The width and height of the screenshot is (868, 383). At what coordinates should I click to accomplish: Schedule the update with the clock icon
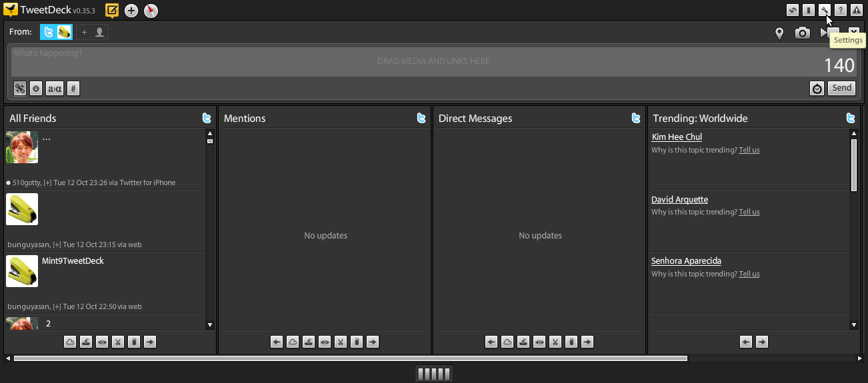[817, 88]
